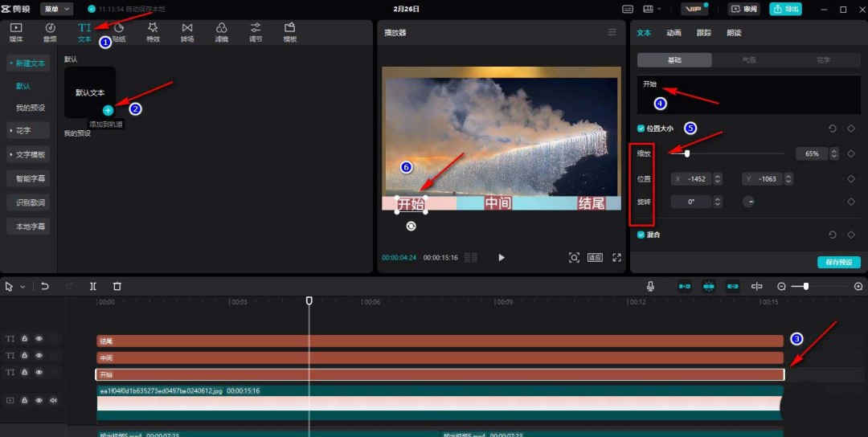Open the 贴纸 (Stickers) panel
Image resolution: width=868 pixels, height=437 pixels.
(118, 32)
